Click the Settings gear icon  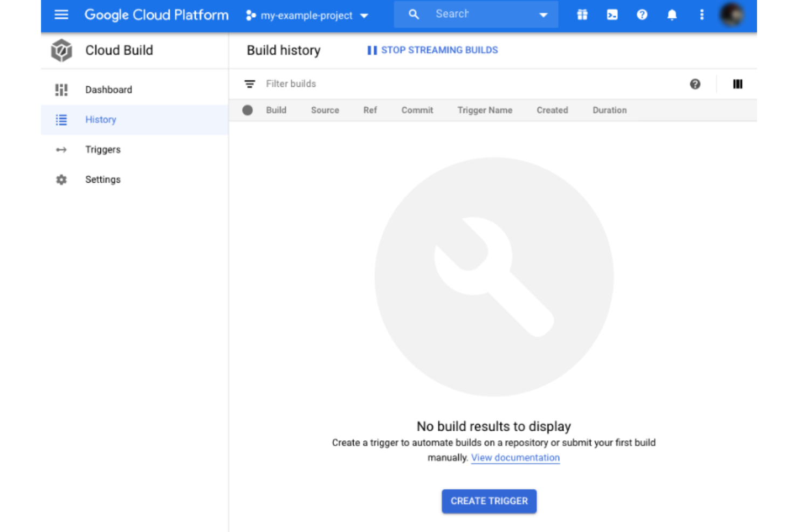click(61, 179)
